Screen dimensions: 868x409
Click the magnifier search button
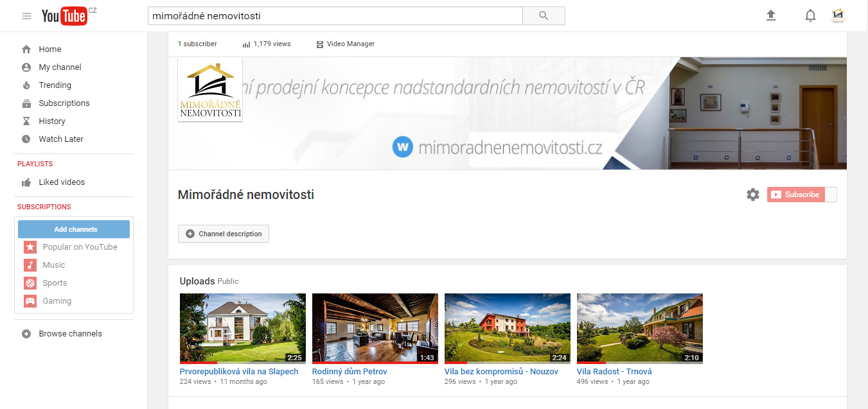(544, 16)
